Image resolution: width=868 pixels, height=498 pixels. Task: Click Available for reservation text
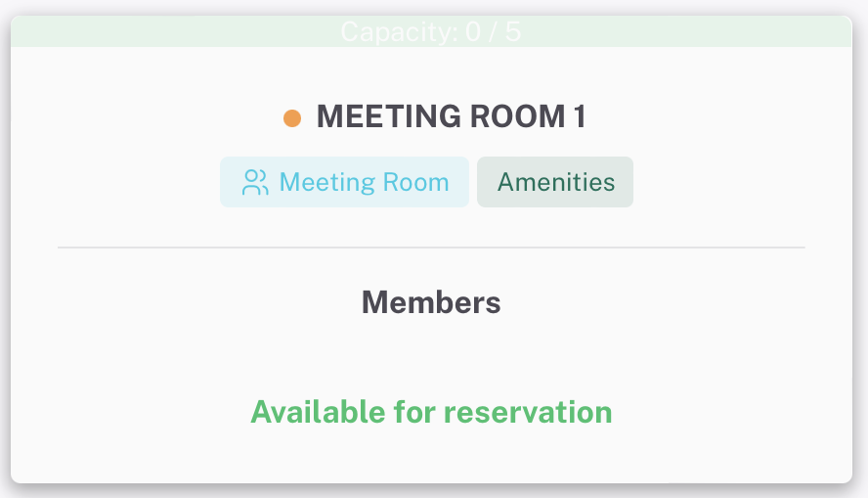(431, 412)
